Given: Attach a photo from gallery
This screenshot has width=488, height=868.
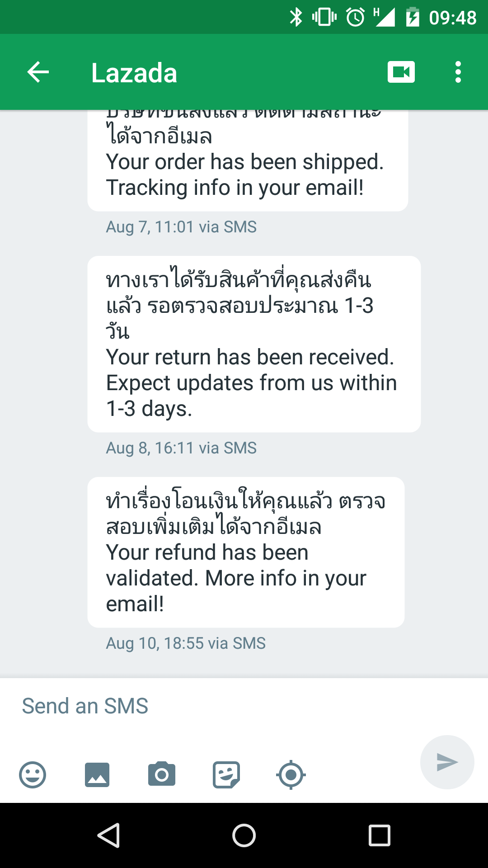Looking at the screenshot, I should click(x=97, y=775).
